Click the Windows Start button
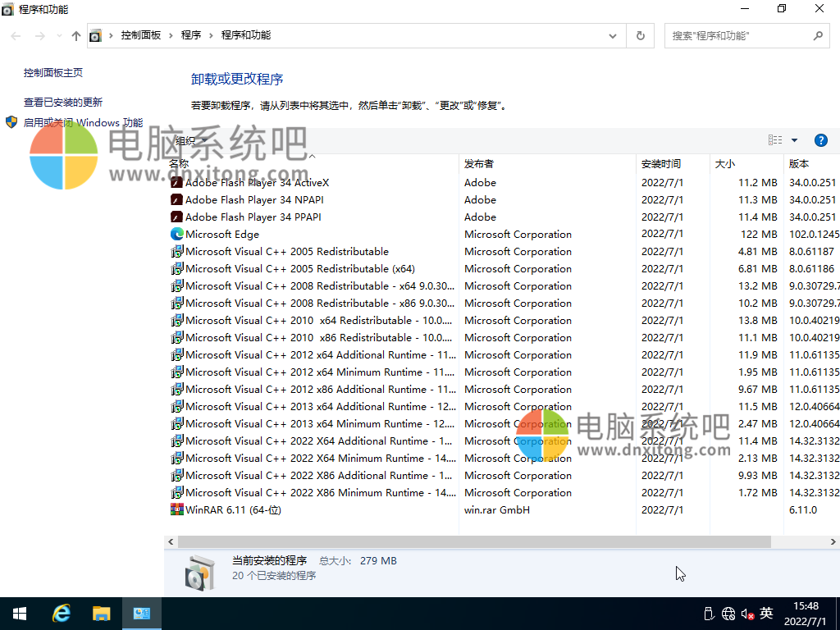Viewport: 840px width, 630px height. [x=20, y=614]
